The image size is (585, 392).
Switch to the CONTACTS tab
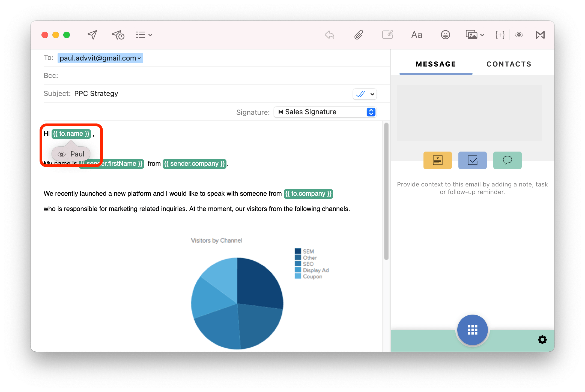509,64
